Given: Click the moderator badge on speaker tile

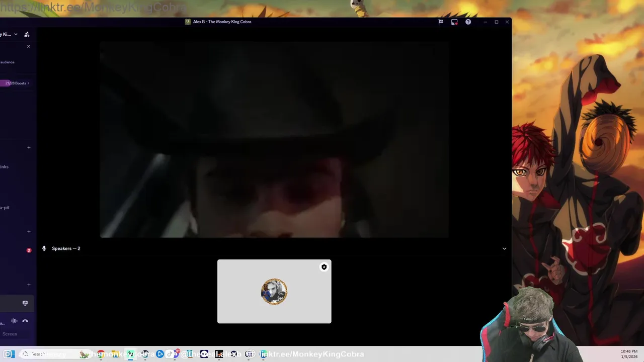Looking at the screenshot, I should click(x=324, y=267).
